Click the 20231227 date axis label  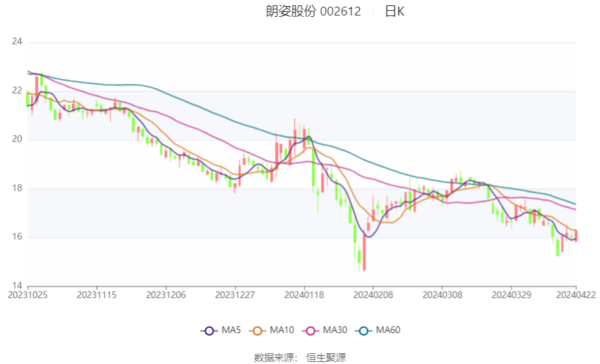(235, 295)
